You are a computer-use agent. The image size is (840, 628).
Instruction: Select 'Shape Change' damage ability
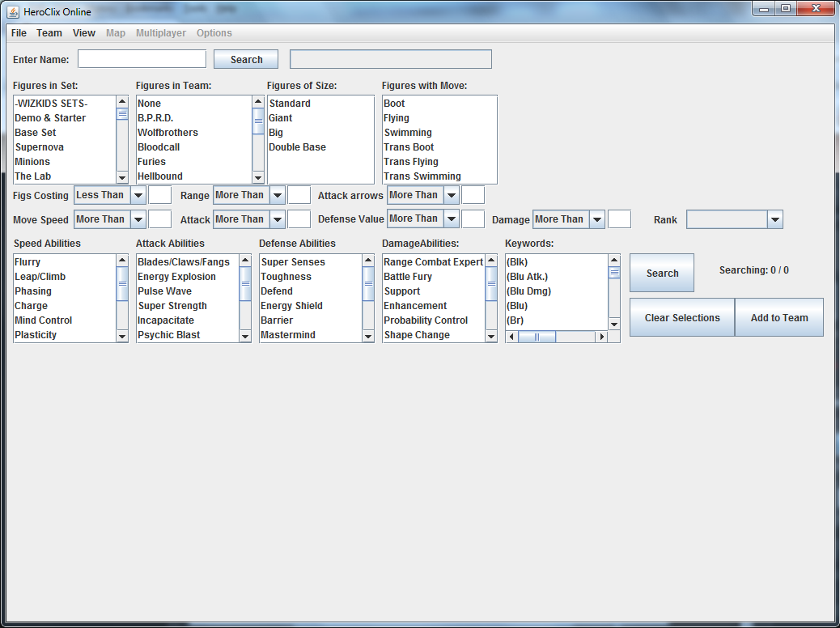pos(434,334)
